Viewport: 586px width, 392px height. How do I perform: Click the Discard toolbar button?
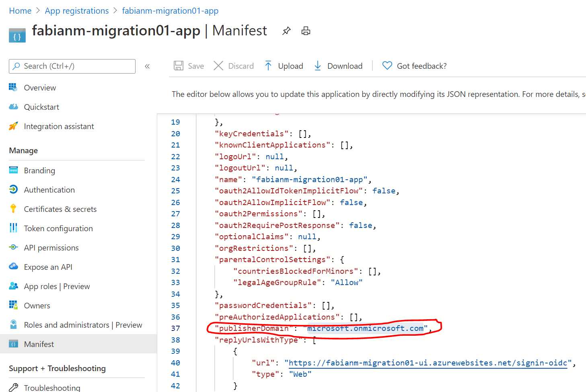coord(234,66)
